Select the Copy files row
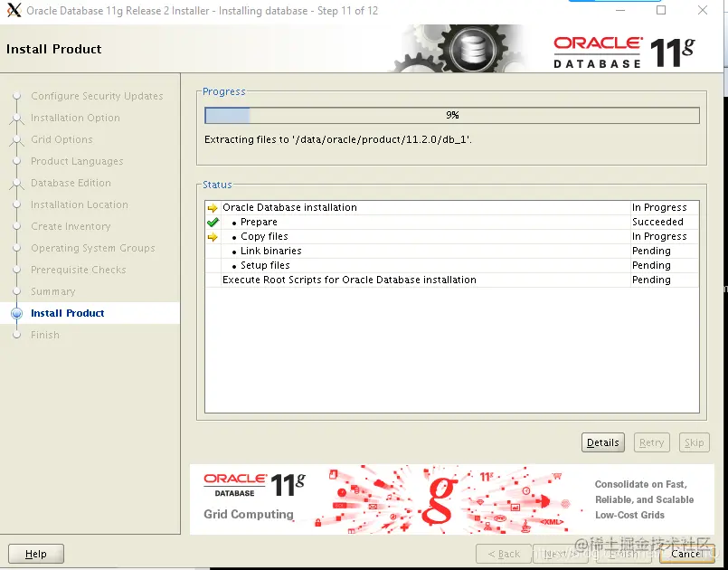Screen dimensions: 728x570 pyautogui.click(x=452, y=236)
